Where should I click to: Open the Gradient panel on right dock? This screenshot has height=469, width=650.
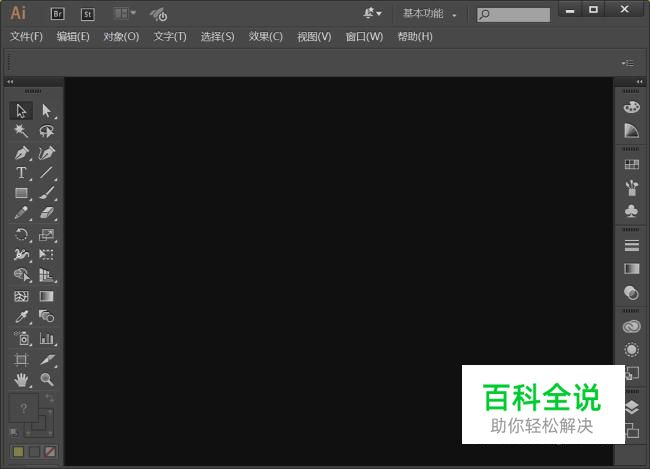pyautogui.click(x=631, y=269)
